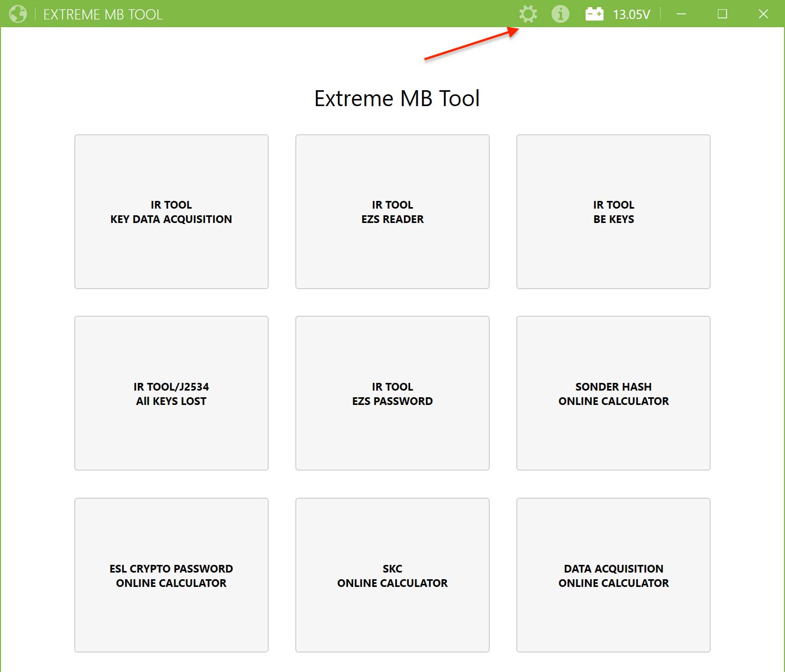Click the 13.05V voltage reading
This screenshot has height=672, width=785.
[x=631, y=14]
